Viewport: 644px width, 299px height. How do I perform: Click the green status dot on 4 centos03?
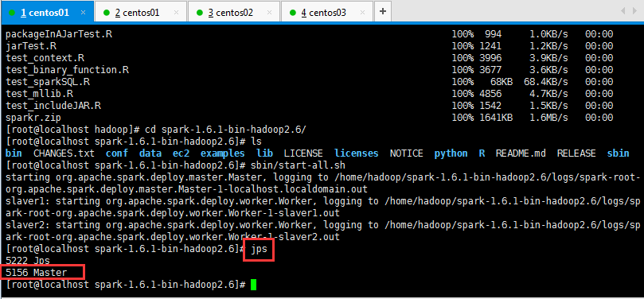pos(293,12)
